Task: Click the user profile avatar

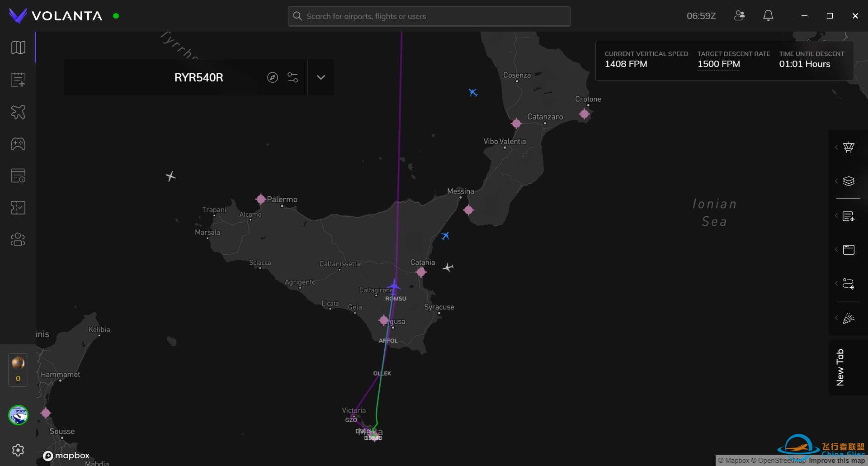Action: pyautogui.click(x=18, y=415)
